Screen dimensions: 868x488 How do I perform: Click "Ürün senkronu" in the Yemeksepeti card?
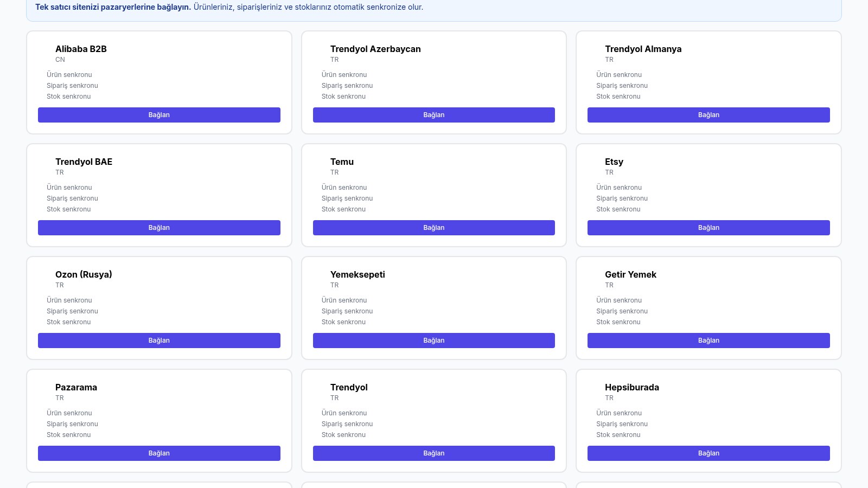(344, 300)
